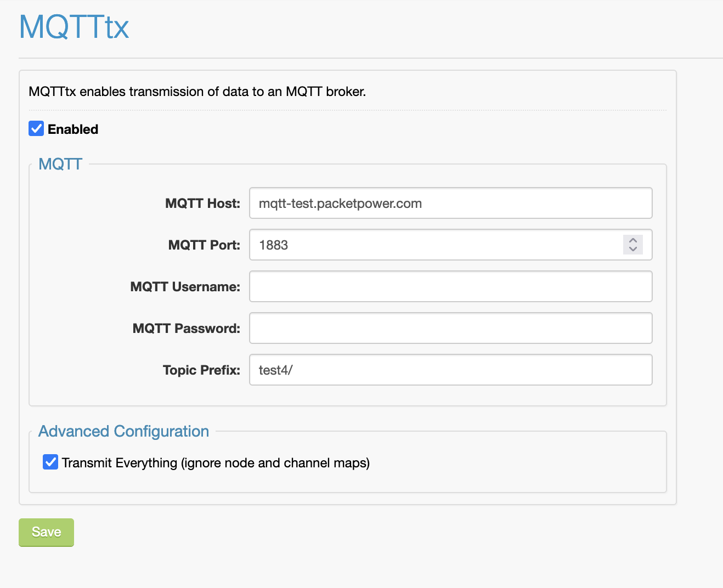Click the MQTT Password label
Viewport: 723px width, 588px height.
tap(186, 329)
